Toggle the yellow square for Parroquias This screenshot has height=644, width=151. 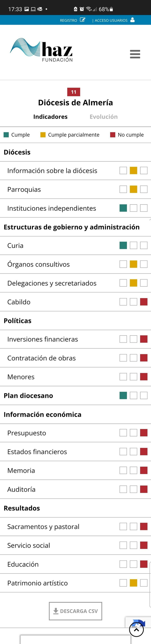[133, 189]
